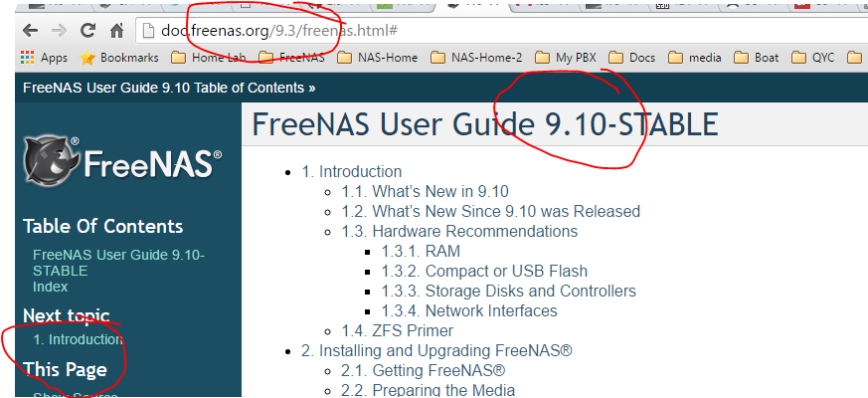Image resolution: width=868 pixels, height=398 pixels.
Task: Open 2.2. Preparing the Media section
Action: [428, 390]
